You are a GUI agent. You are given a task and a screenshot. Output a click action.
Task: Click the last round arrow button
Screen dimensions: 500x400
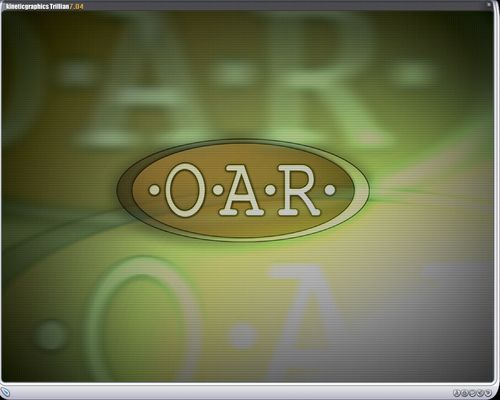click(x=488, y=393)
